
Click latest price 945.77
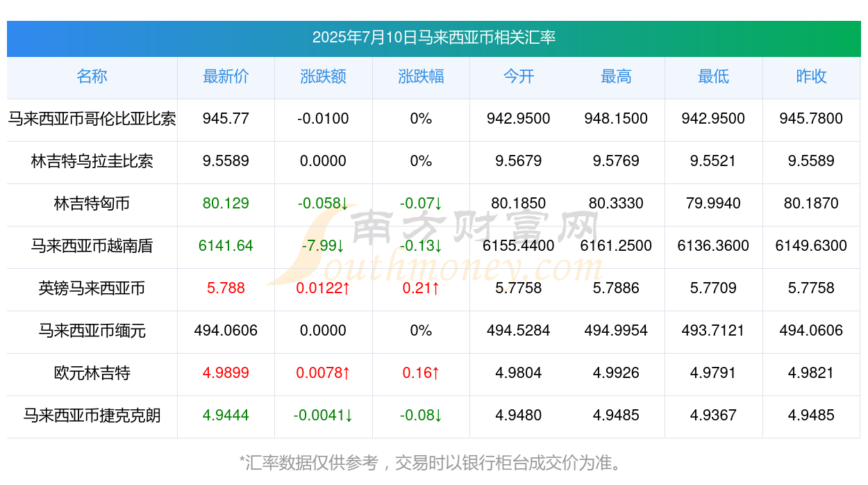click(x=226, y=119)
